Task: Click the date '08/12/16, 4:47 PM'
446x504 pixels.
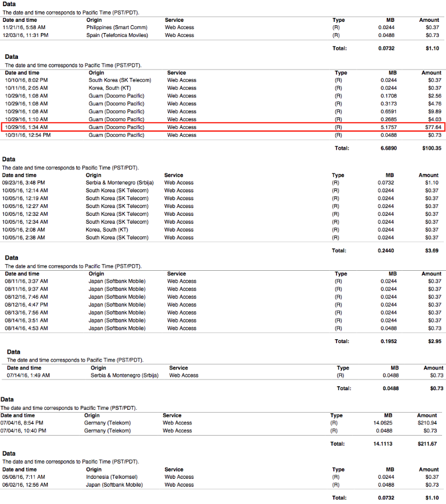Action: coord(26,305)
